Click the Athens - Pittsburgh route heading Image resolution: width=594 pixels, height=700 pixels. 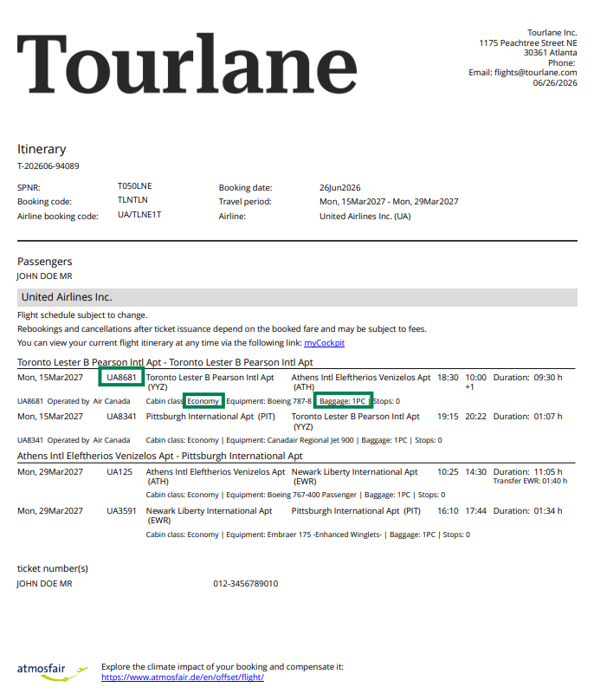160,457
